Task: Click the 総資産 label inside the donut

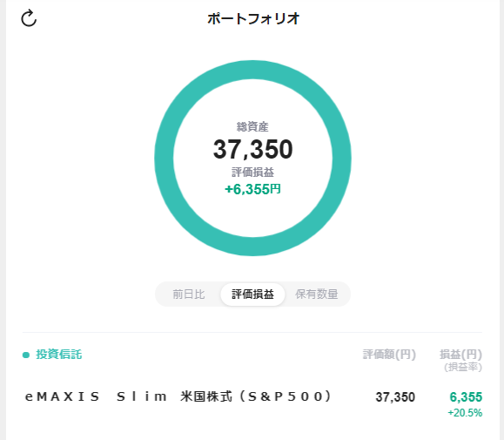Action: (x=252, y=126)
